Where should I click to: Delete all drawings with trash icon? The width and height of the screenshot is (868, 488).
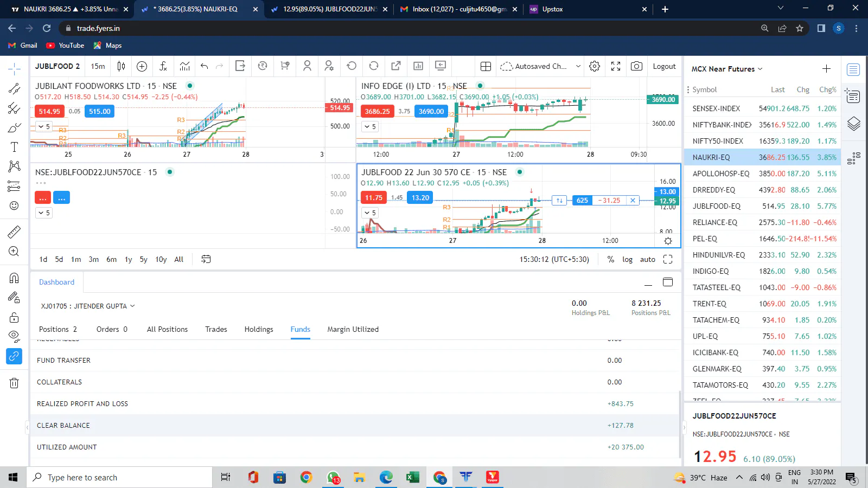tap(14, 383)
